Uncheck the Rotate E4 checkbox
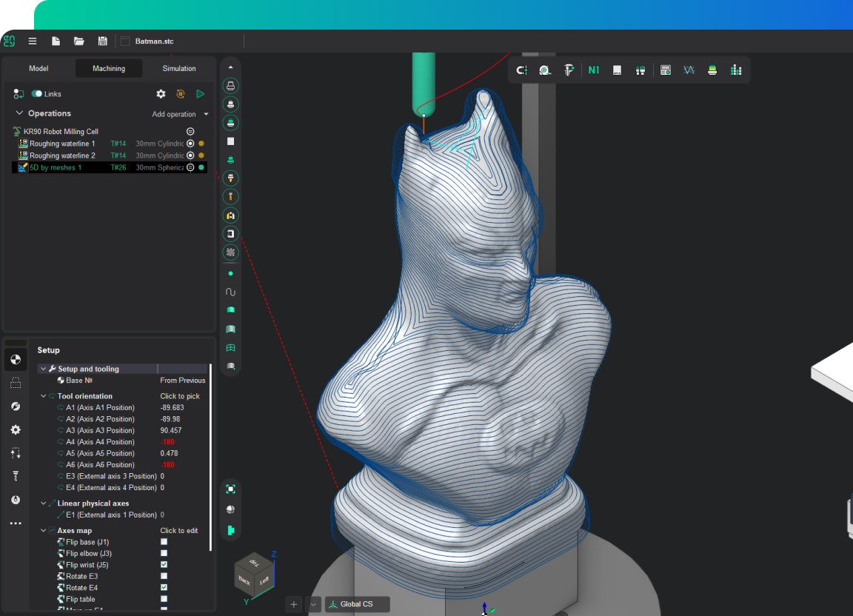The image size is (853, 616). [164, 587]
